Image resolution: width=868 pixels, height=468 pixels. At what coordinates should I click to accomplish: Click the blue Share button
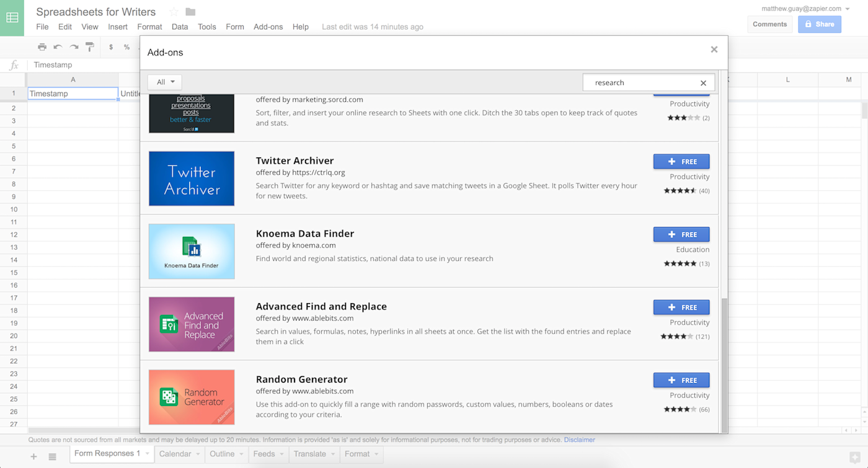pyautogui.click(x=820, y=24)
